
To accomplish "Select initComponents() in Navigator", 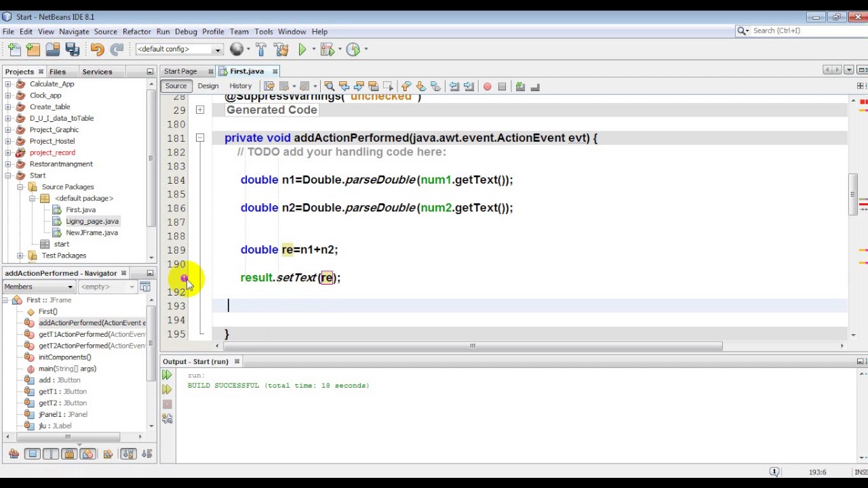I will [x=64, y=357].
